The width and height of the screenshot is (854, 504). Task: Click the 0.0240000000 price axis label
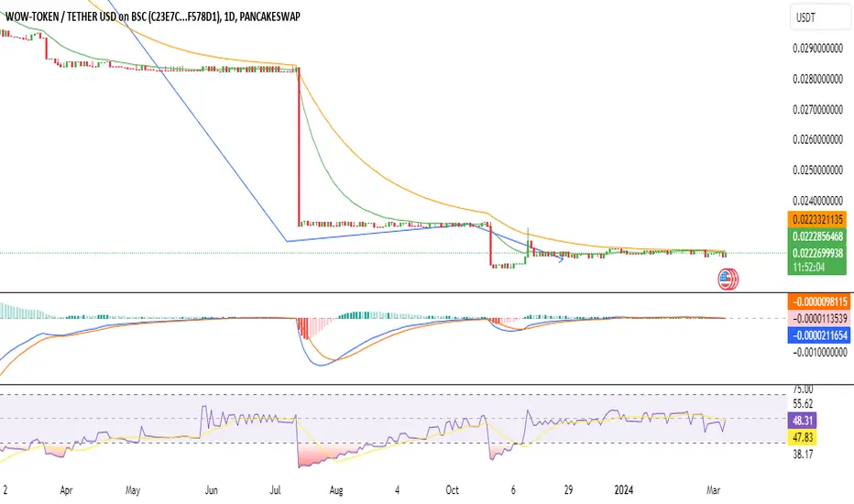pos(817,201)
